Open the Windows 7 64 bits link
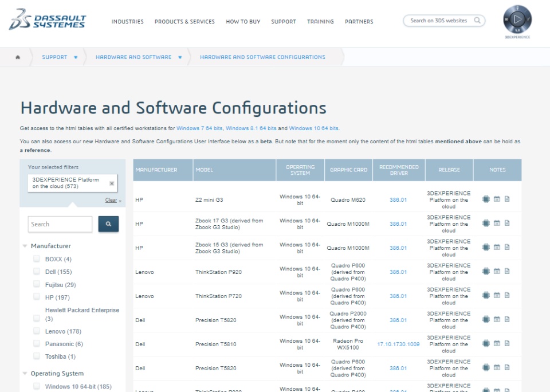This screenshot has height=392, width=550. [199, 128]
